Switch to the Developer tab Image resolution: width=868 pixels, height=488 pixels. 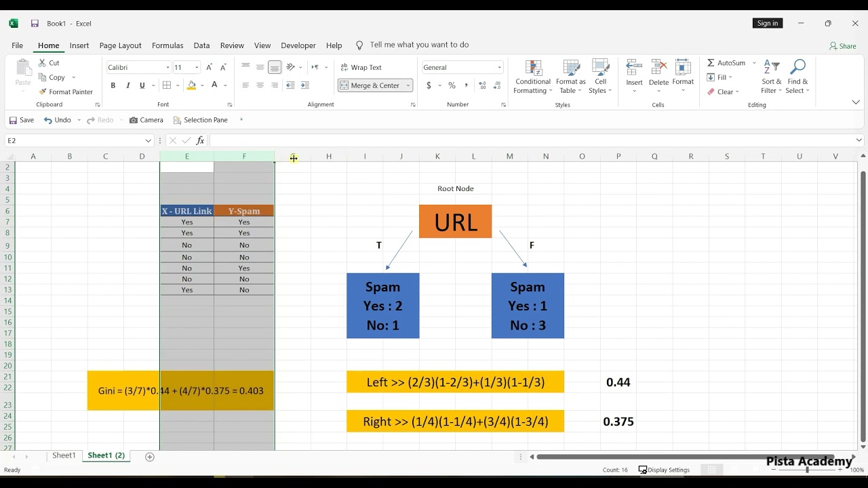coord(298,45)
